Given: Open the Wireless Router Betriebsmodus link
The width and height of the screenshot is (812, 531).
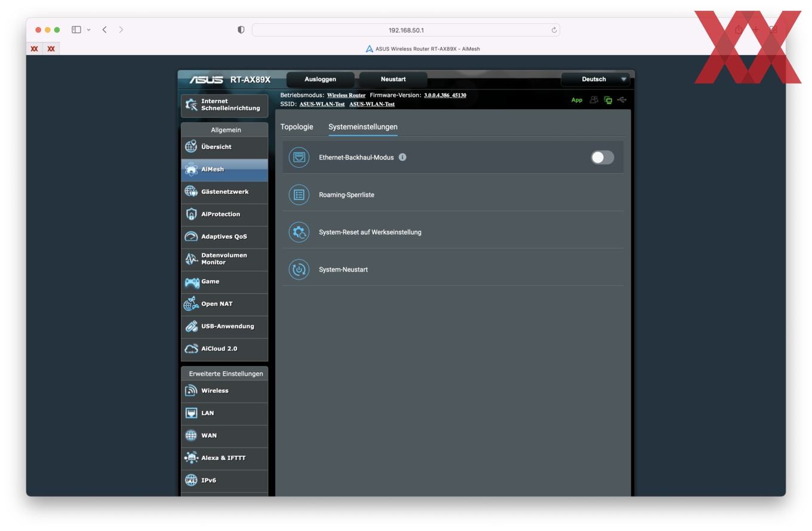Looking at the screenshot, I should pyautogui.click(x=346, y=96).
